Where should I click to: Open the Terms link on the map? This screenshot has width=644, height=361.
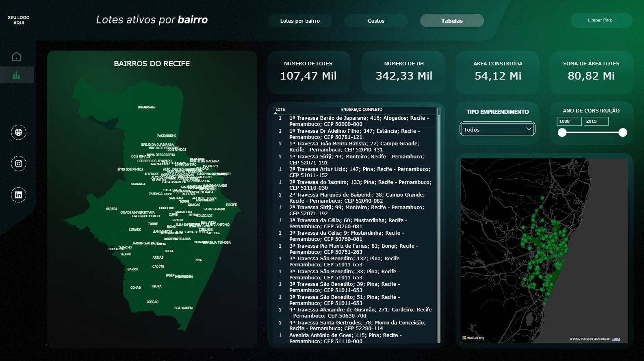pyautogui.click(x=616, y=339)
